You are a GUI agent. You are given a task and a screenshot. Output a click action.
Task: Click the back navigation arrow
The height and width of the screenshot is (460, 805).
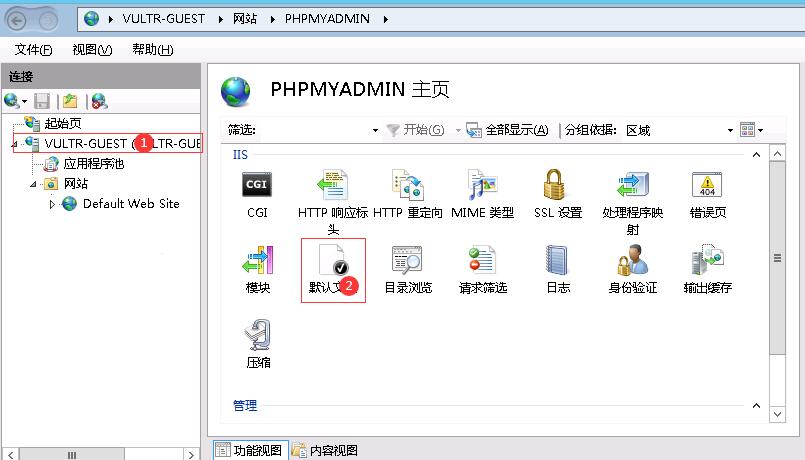click(x=16, y=21)
